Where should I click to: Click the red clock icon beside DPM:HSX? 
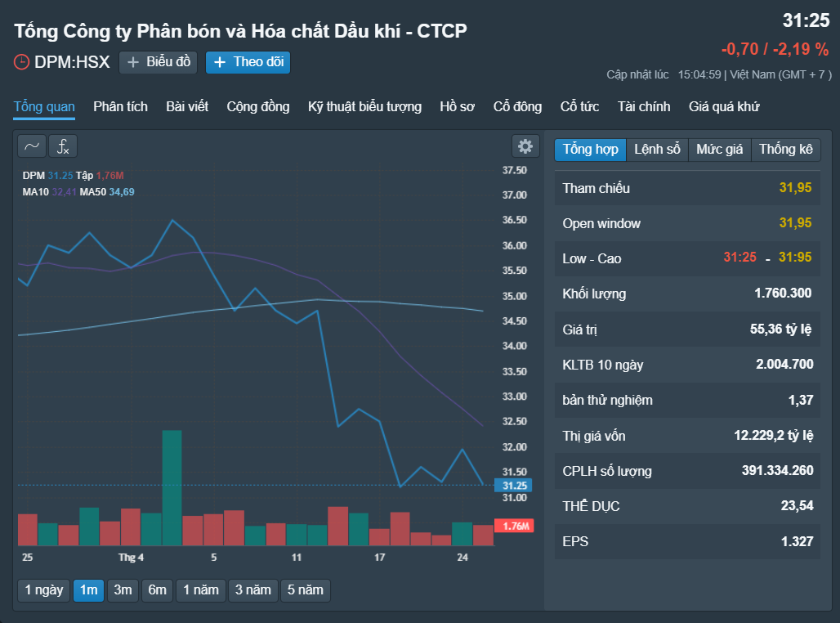pos(21,62)
